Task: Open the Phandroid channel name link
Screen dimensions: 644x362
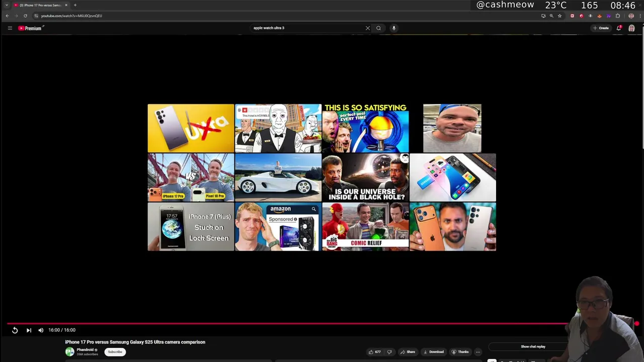Action: [x=85, y=350]
